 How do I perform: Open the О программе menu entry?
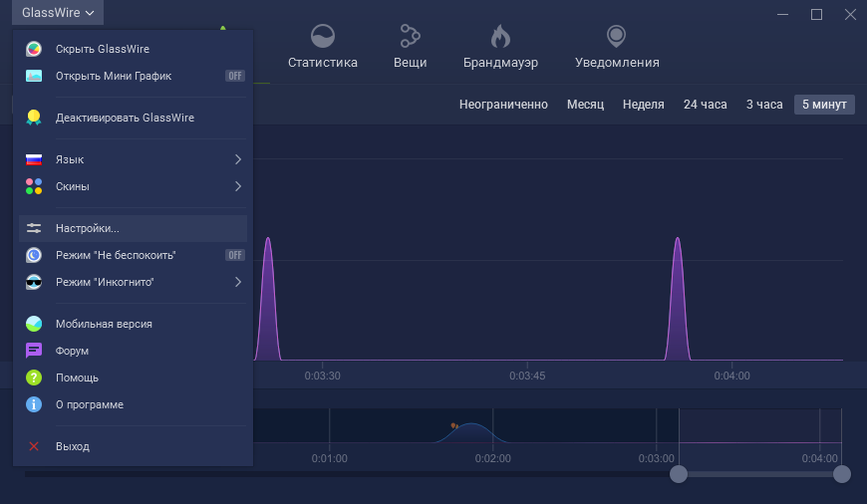[x=133, y=404]
